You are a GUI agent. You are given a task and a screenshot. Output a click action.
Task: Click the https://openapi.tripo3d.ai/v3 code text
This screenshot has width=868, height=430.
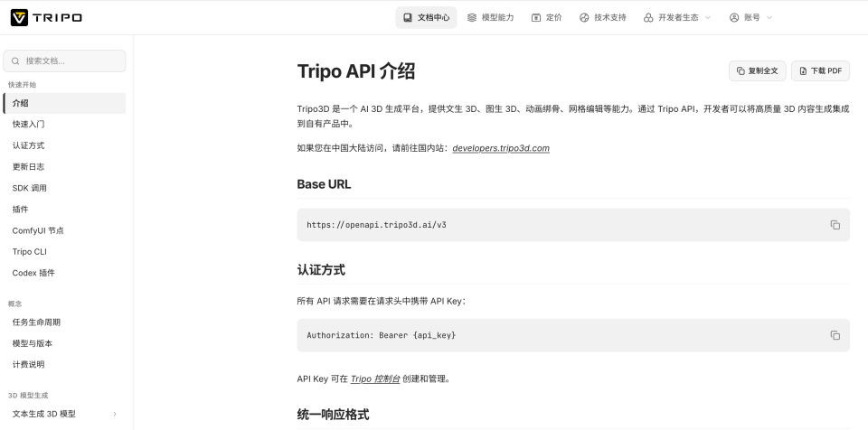click(376, 225)
